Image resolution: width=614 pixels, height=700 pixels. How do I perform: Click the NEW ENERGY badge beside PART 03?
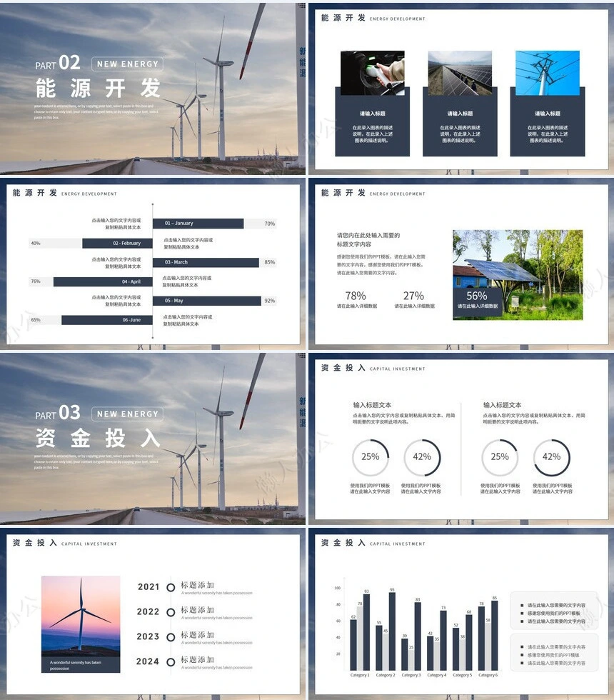pos(127,414)
